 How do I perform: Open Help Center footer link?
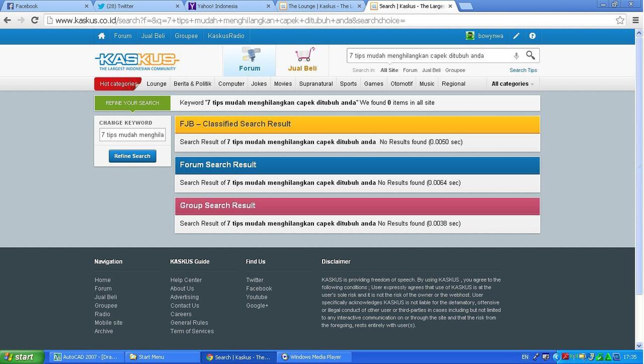click(186, 280)
